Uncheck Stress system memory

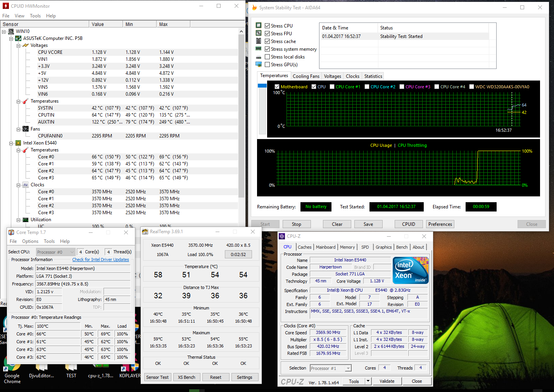(268, 49)
